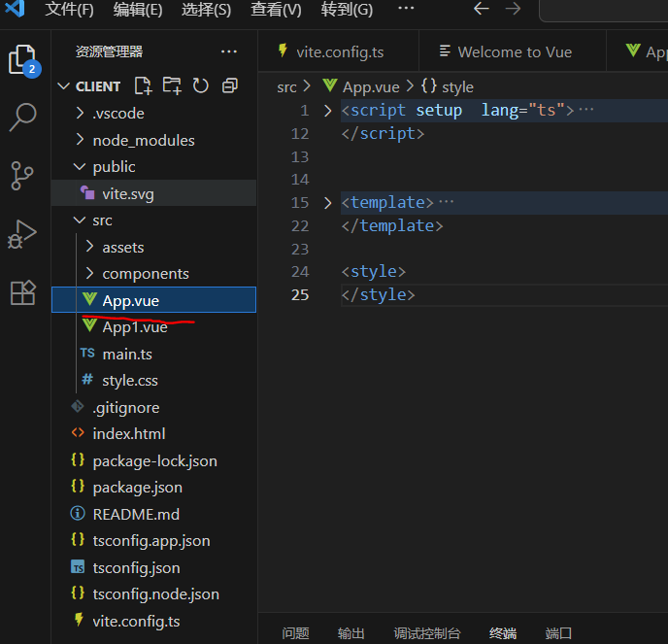Unfold the script setup block on line 1
The height and width of the screenshot is (644, 668).
327,111
